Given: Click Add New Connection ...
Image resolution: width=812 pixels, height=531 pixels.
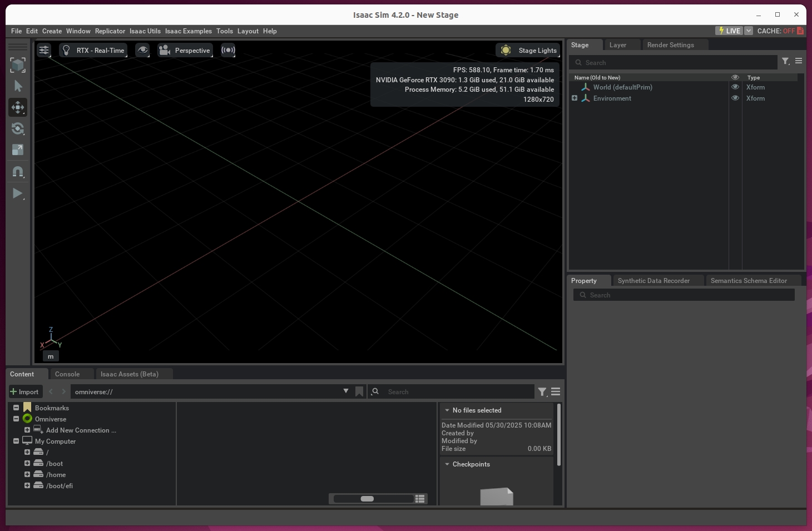Looking at the screenshot, I should (x=81, y=430).
